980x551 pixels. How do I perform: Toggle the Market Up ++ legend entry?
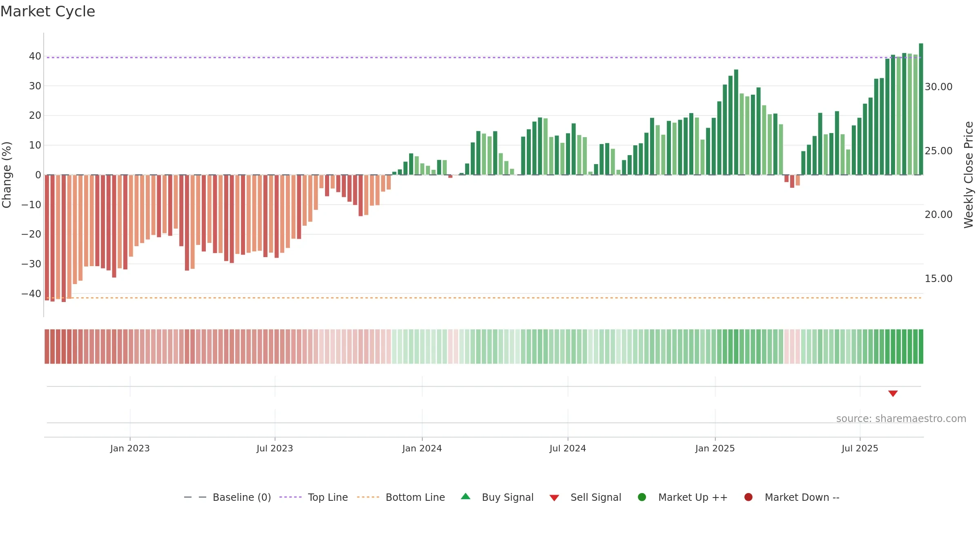click(x=683, y=497)
